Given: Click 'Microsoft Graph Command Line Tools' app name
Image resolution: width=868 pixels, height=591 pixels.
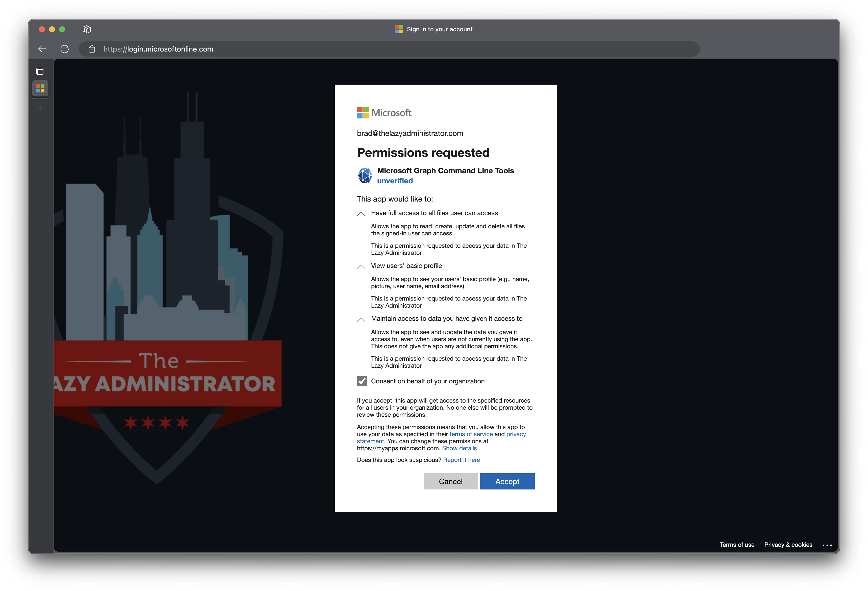Looking at the screenshot, I should coord(445,171).
